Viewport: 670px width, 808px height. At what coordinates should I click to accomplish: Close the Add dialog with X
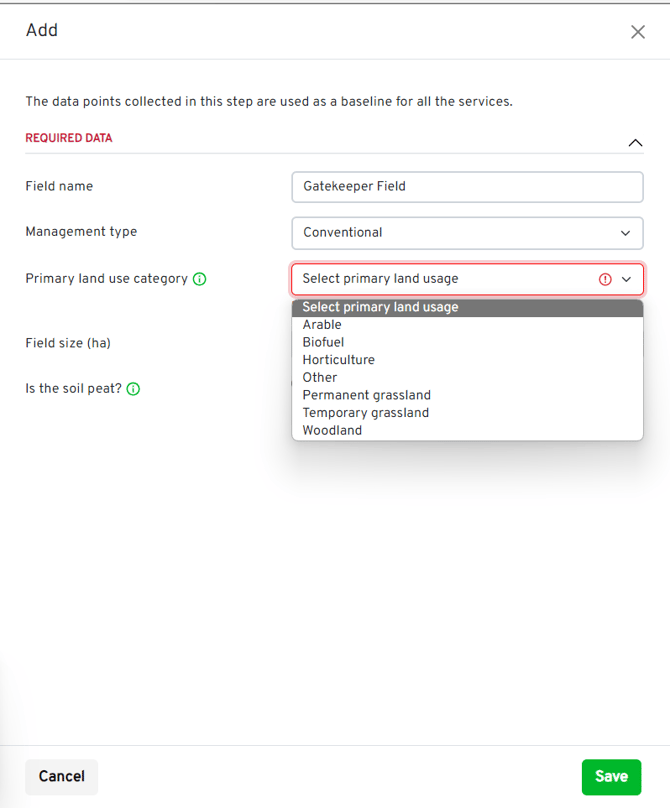click(x=638, y=32)
